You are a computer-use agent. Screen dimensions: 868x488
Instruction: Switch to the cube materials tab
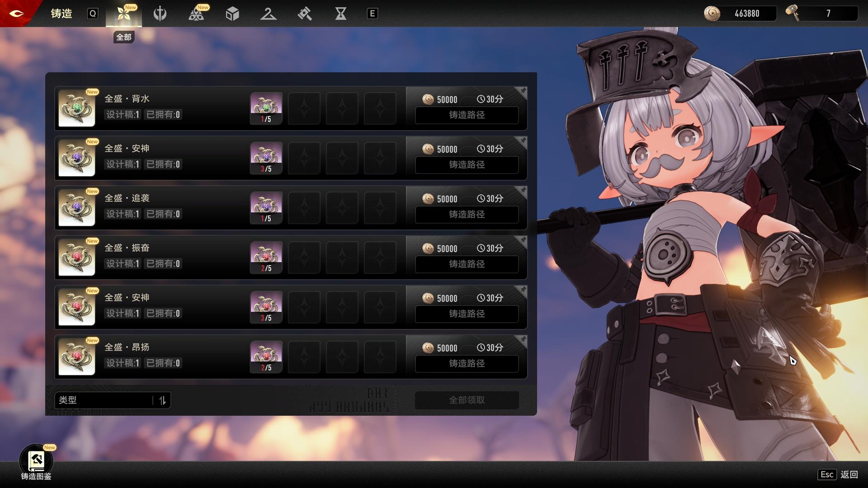point(232,14)
